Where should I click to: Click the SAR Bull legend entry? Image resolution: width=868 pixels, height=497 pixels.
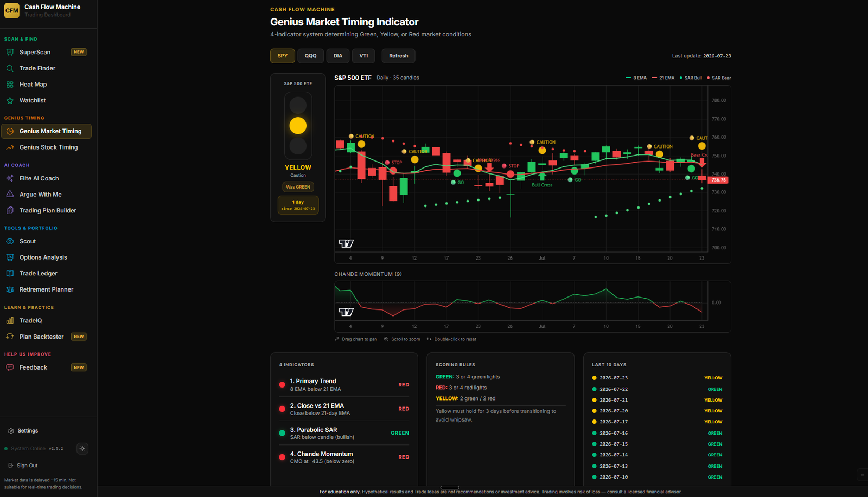pos(691,78)
